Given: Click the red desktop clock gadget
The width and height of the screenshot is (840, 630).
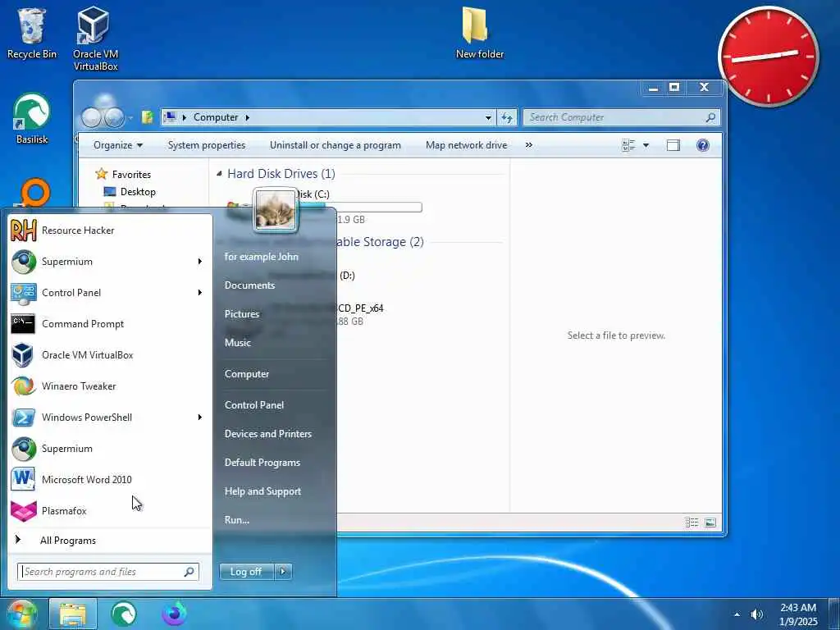Looking at the screenshot, I should (768, 56).
